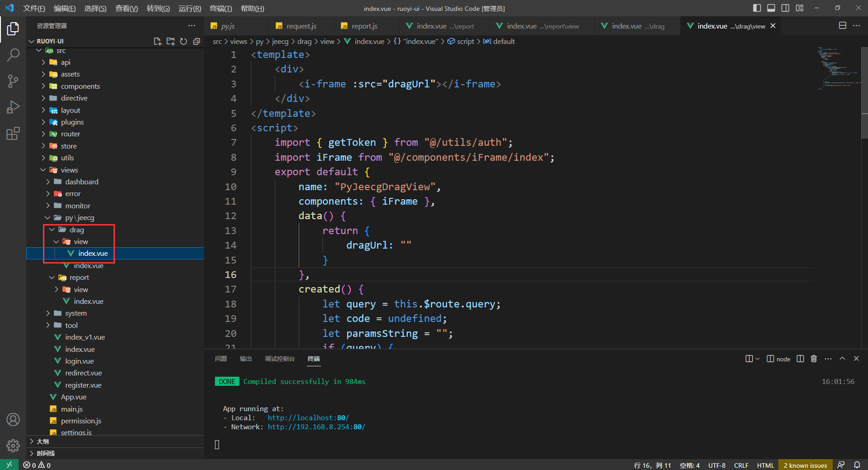Maximize the panel size with up chevron

[842, 359]
